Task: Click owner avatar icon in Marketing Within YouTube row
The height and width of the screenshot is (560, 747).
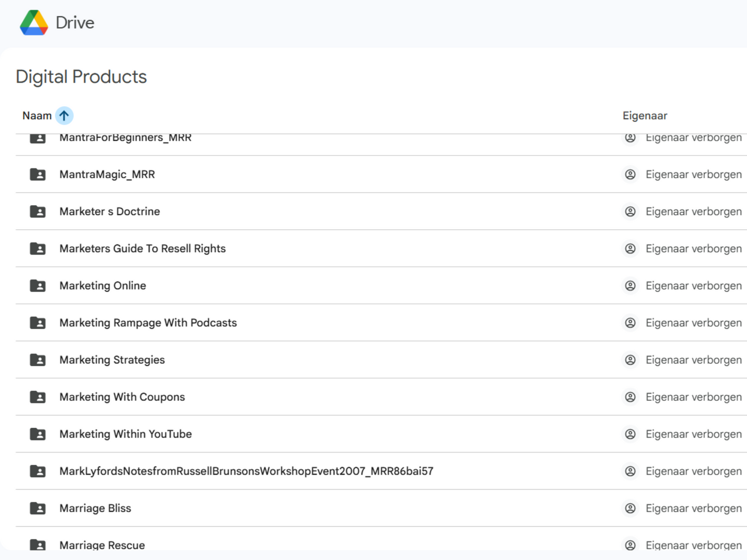Action: point(630,434)
